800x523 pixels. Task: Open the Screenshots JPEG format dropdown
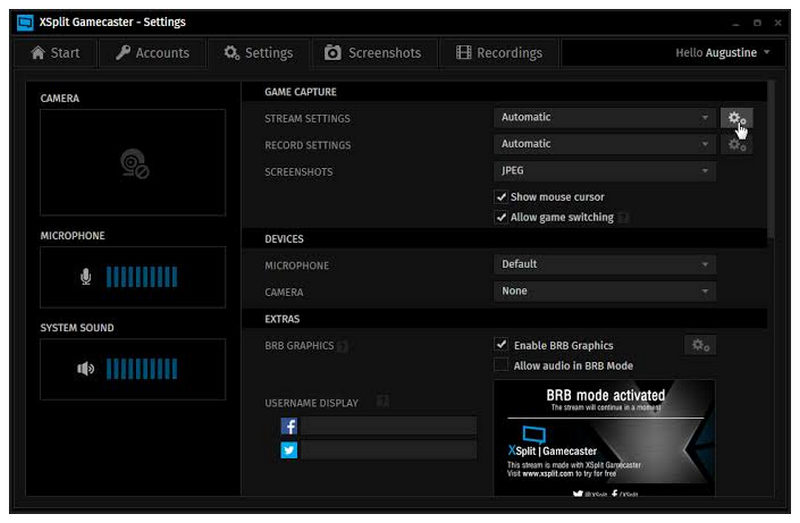click(605, 171)
